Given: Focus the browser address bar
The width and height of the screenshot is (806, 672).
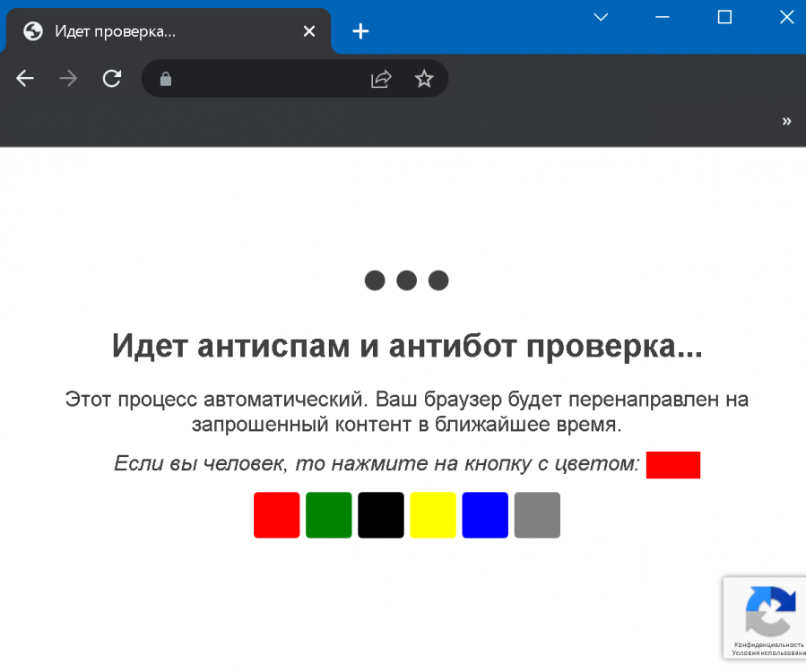Looking at the screenshot, I should 267,79.
